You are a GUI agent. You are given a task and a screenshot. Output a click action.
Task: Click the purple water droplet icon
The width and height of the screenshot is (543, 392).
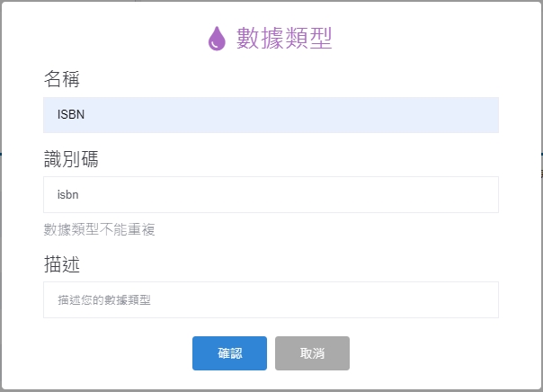tap(217, 39)
